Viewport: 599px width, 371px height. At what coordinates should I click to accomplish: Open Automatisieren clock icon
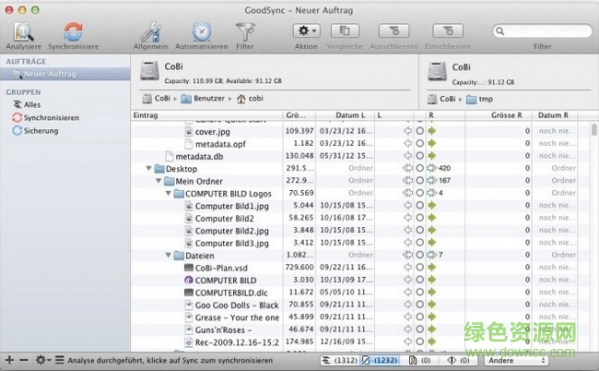pos(201,32)
